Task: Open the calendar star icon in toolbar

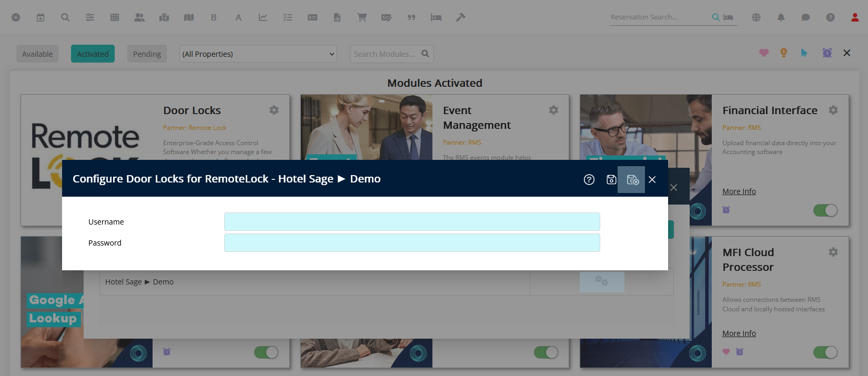Action: coord(41,17)
